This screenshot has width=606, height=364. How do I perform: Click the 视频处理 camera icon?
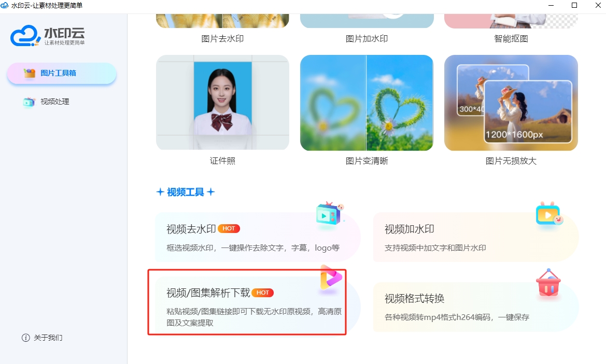(x=29, y=102)
